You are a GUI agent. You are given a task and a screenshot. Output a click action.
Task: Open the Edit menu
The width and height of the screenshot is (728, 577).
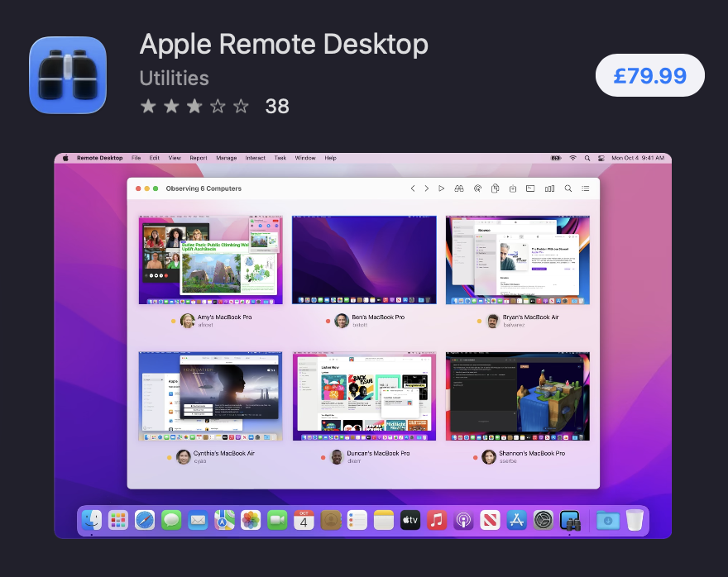[x=155, y=158]
